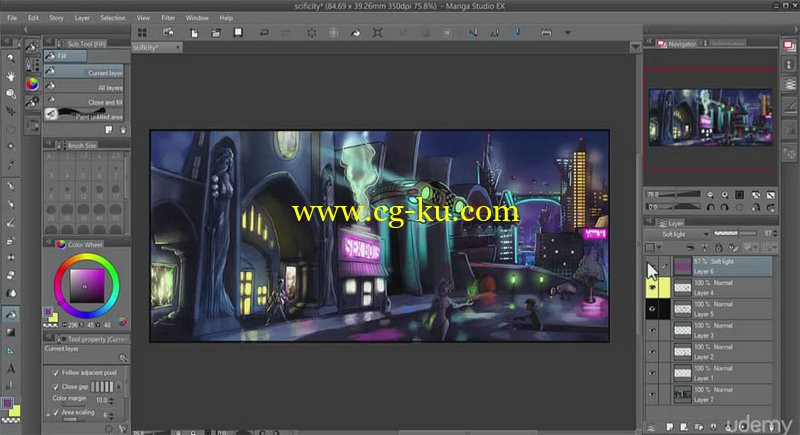Click the Navigator zoom-in magnifier icon

[x=724, y=195]
